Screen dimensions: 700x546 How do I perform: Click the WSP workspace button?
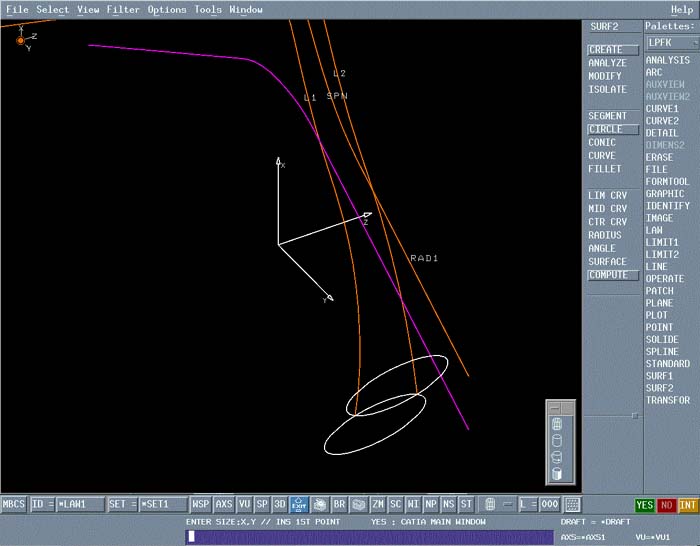point(201,505)
